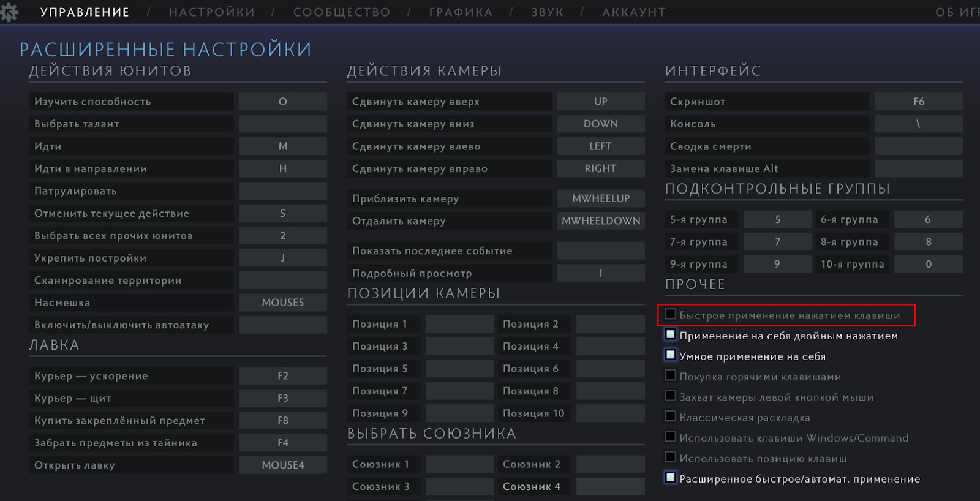The image size is (980, 501).
Task: Enable Захват камеры левой кнопкой мыши
Action: click(x=671, y=396)
